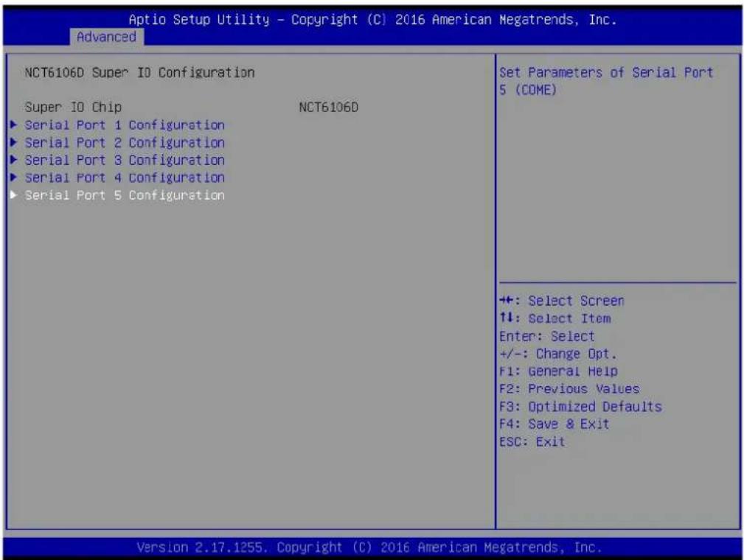
Task: Open Serial Port 1 Configuration
Action: pyautogui.click(x=125, y=125)
